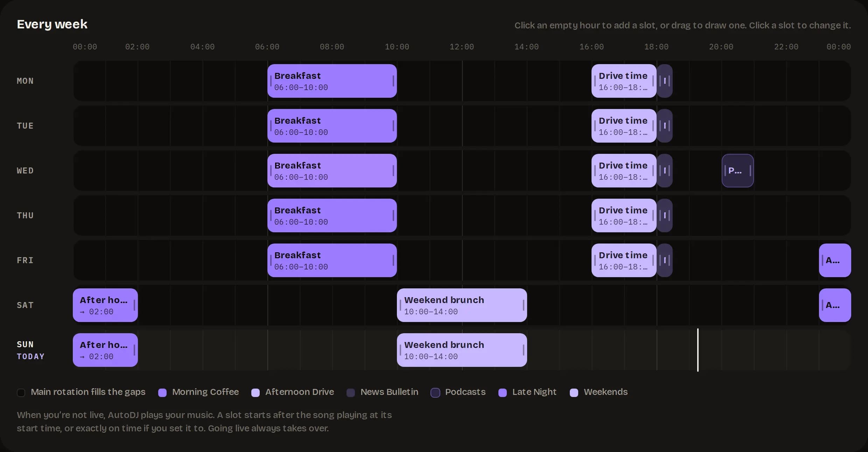Edit Saturday's Weekend brunch slot
The width and height of the screenshot is (868, 452).
coord(462,305)
